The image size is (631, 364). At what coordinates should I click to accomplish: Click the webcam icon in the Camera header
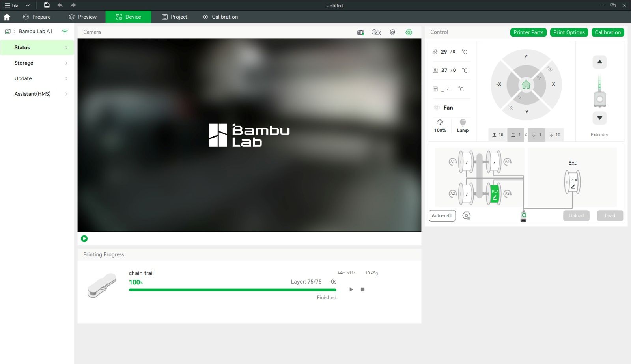click(x=392, y=32)
